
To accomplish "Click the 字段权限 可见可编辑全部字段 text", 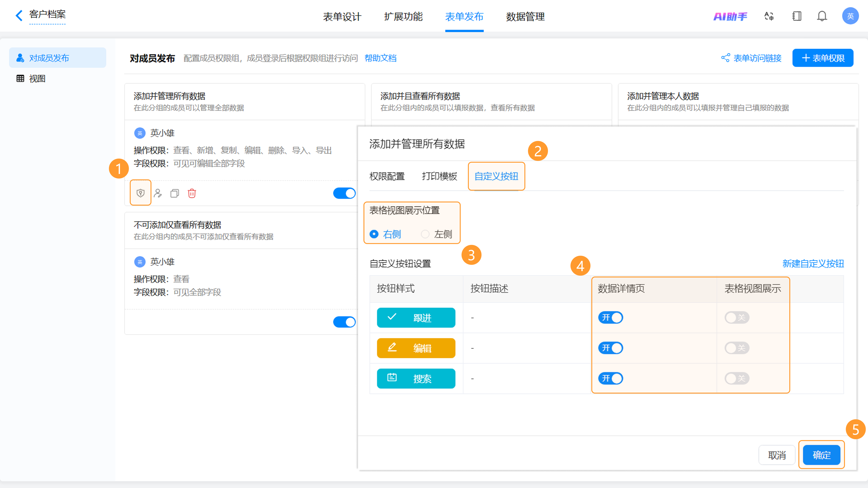I will (189, 163).
